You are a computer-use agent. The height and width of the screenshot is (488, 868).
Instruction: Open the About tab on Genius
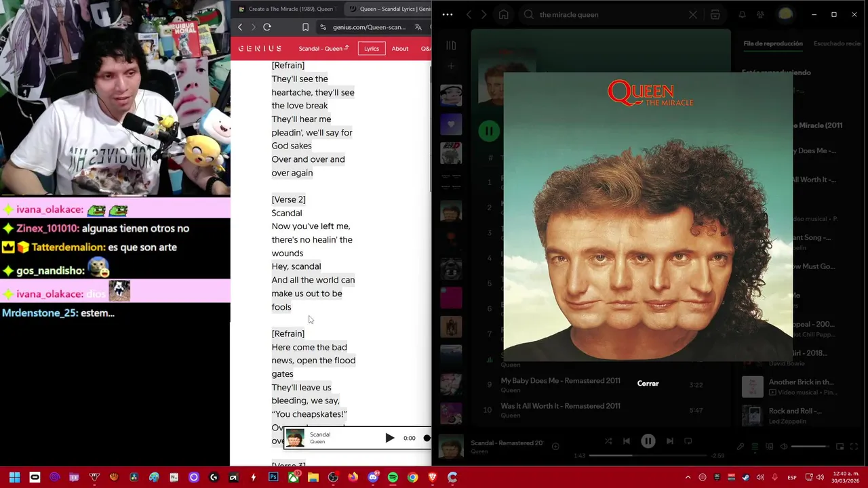(x=400, y=48)
